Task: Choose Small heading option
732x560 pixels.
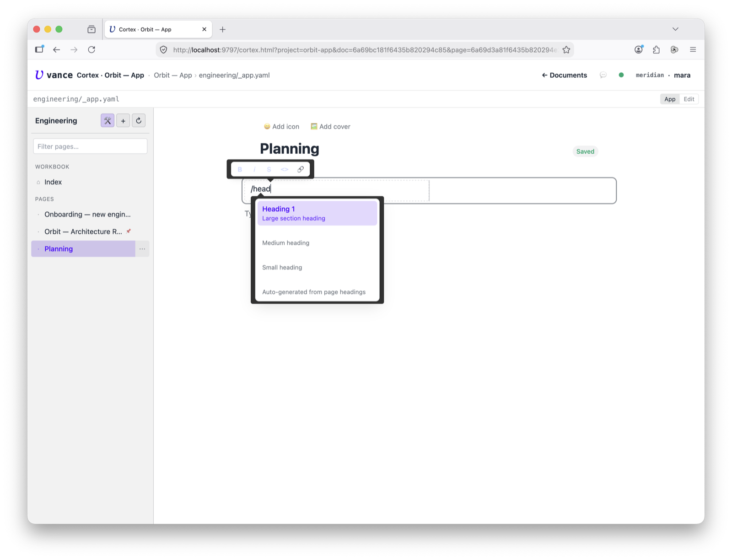Action: pyautogui.click(x=317, y=263)
